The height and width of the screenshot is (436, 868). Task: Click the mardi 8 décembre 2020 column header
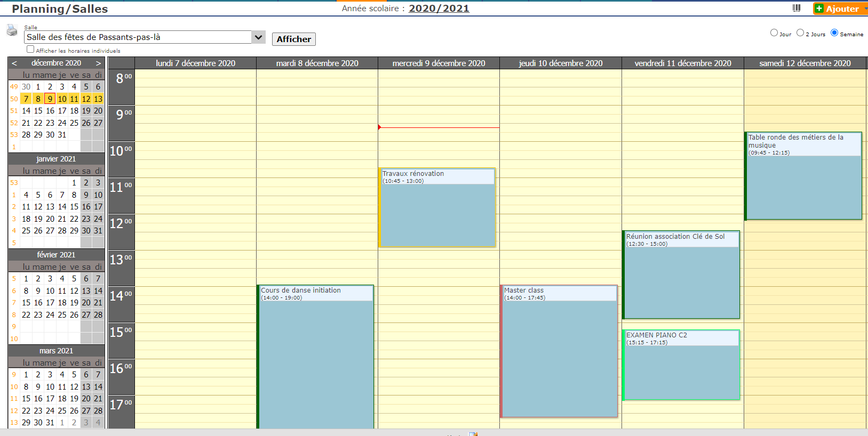pyautogui.click(x=317, y=63)
